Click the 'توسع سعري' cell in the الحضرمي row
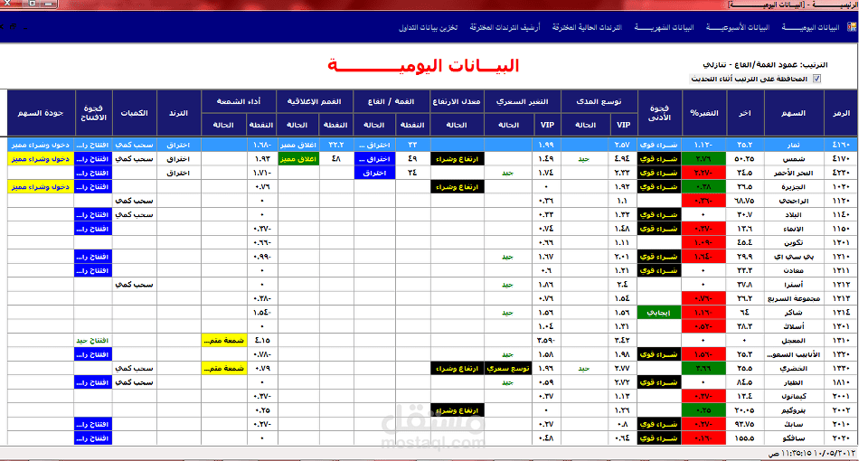 (509, 369)
